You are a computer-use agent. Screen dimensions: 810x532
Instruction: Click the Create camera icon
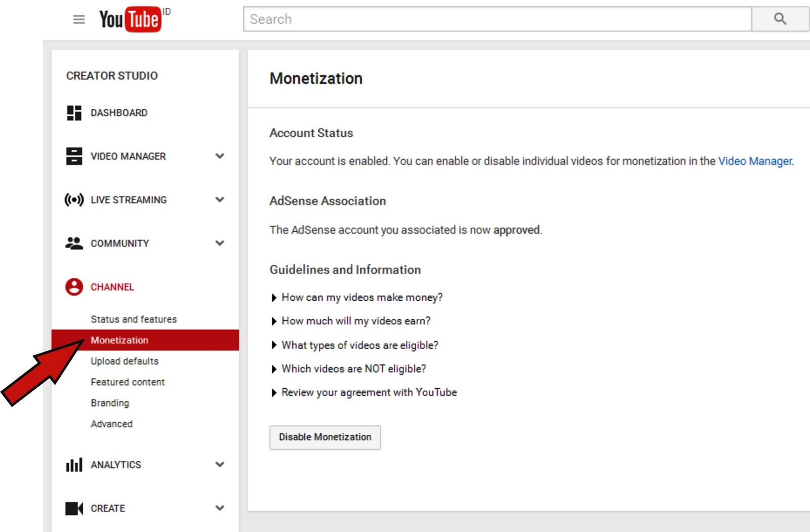click(x=74, y=508)
